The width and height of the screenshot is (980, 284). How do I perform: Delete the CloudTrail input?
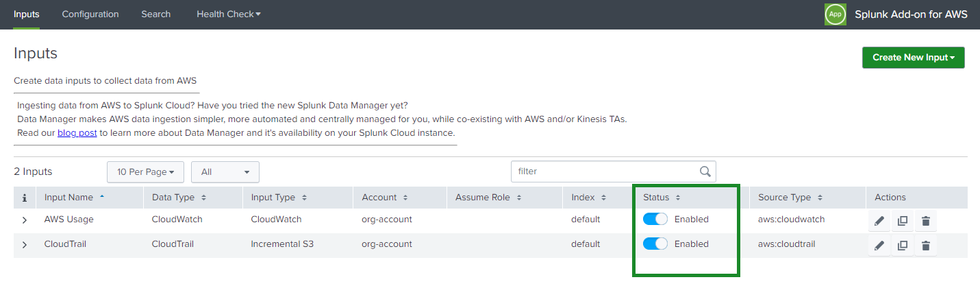[926, 245]
